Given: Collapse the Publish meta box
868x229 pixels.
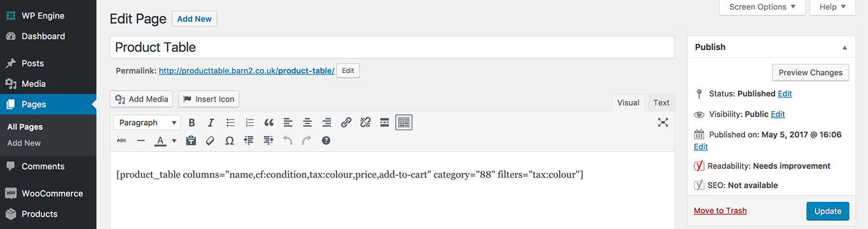Looking at the screenshot, I should pyautogui.click(x=844, y=47).
